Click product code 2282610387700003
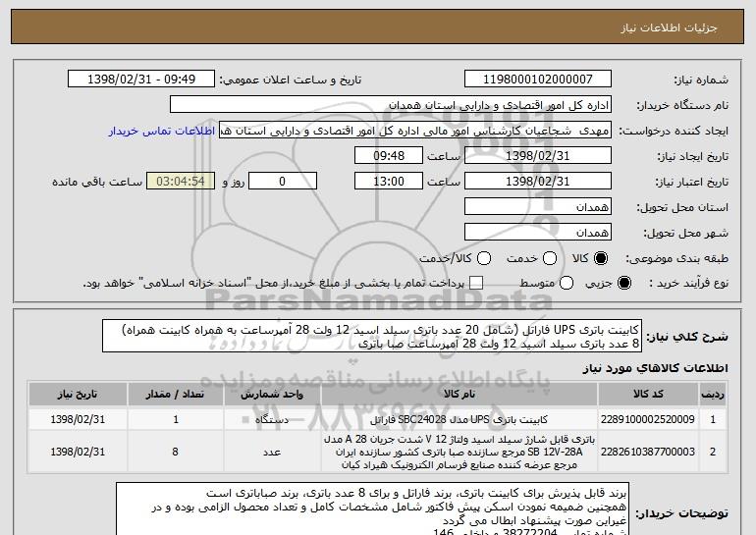756x535 pixels. 648,452
